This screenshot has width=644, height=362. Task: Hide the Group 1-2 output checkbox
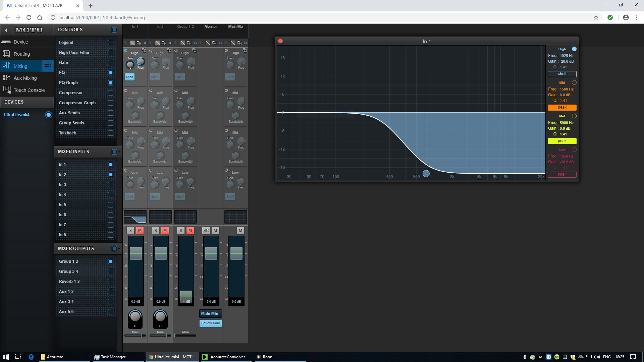[x=111, y=261]
